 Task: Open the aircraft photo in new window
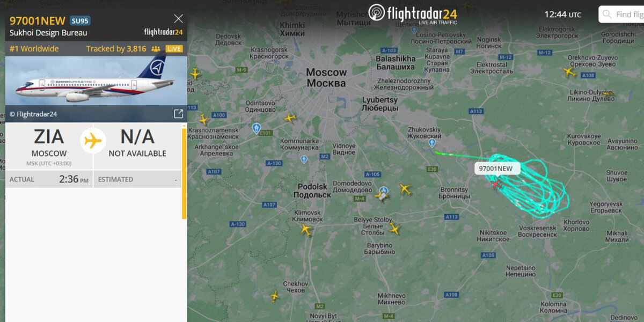[178, 114]
